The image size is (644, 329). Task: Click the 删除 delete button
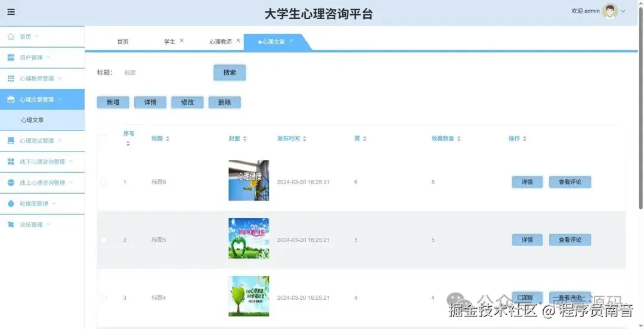tap(225, 103)
